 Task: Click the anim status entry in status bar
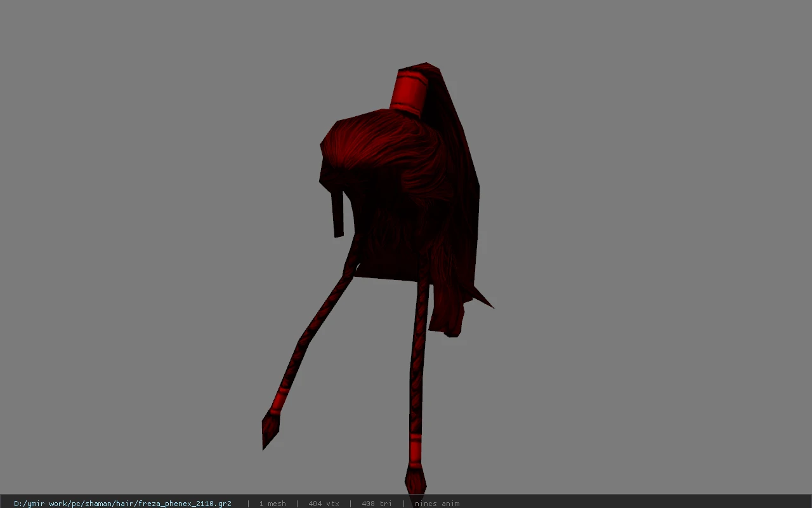click(437, 504)
